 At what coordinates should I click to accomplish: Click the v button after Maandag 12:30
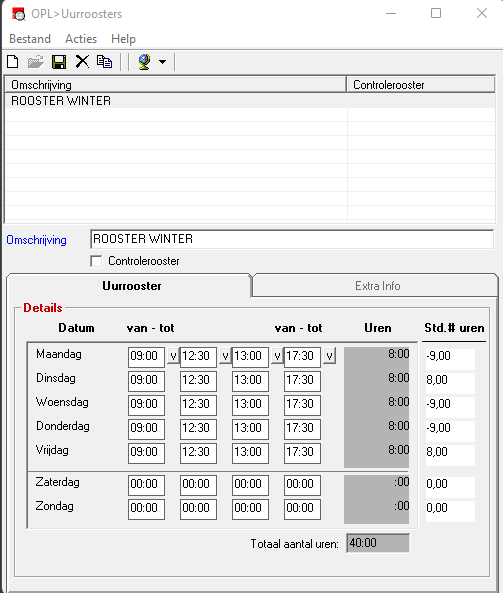tap(225, 356)
